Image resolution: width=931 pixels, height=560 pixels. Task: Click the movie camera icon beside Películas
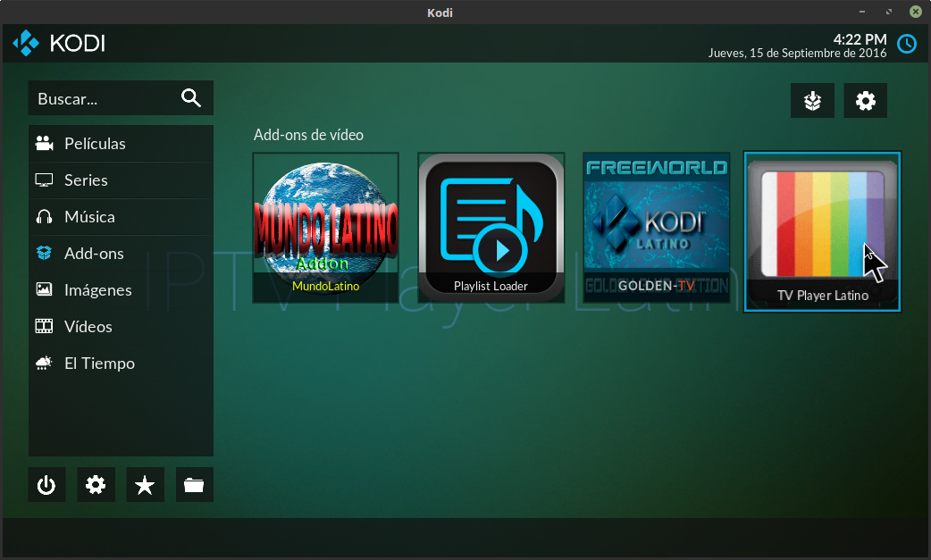pyautogui.click(x=44, y=144)
